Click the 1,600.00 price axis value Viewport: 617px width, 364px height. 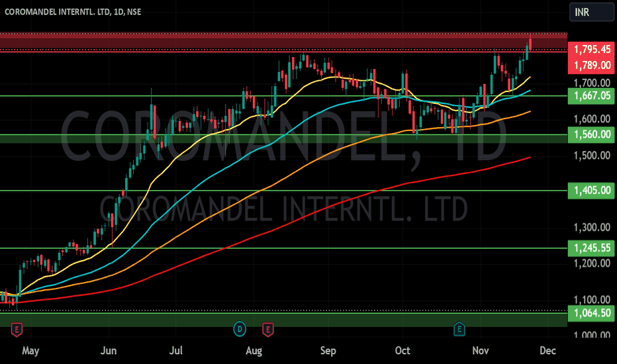(592, 119)
